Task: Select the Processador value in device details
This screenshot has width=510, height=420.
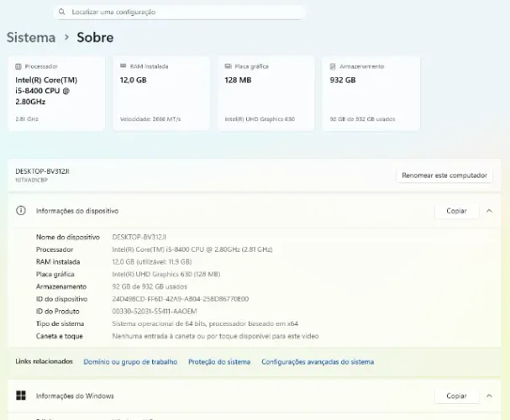Action: [x=192, y=249]
